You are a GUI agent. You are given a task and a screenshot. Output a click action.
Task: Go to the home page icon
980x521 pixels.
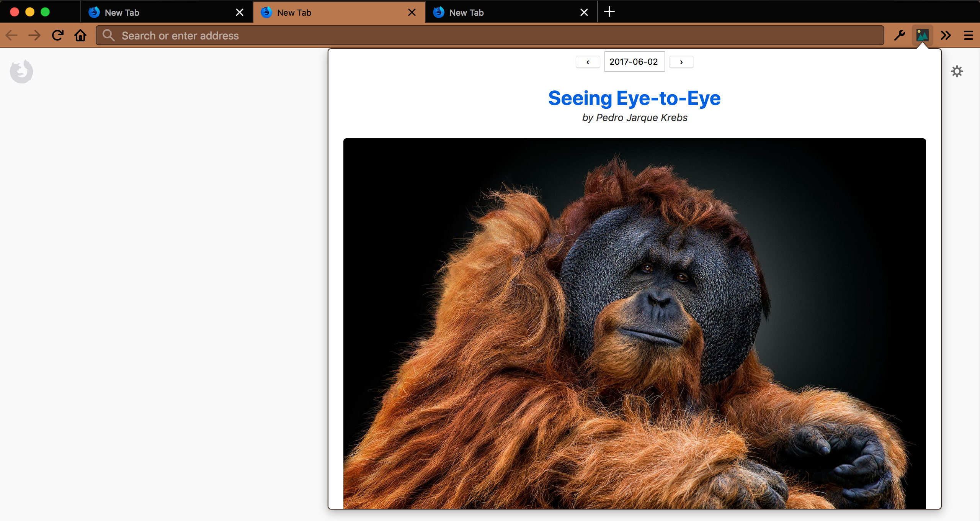80,36
